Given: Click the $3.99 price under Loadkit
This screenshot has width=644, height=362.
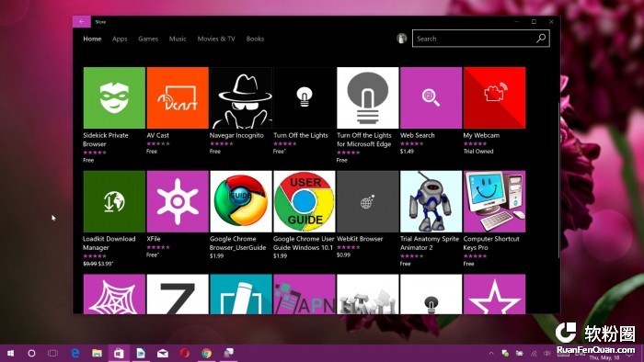Looking at the screenshot, I should point(105,264).
